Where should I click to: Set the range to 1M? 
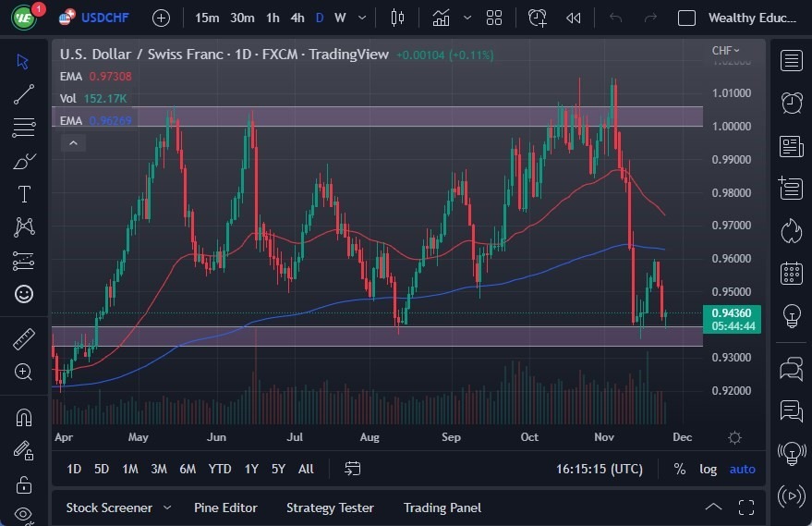coord(130,469)
